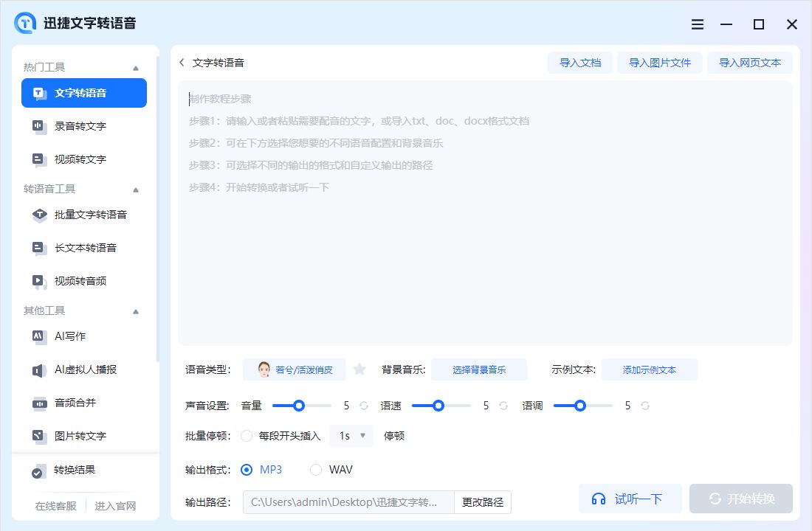Image resolution: width=812 pixels, height=531 pixels.
Task: Adjust the 语速 slider handle
Action: click(438, 406)
